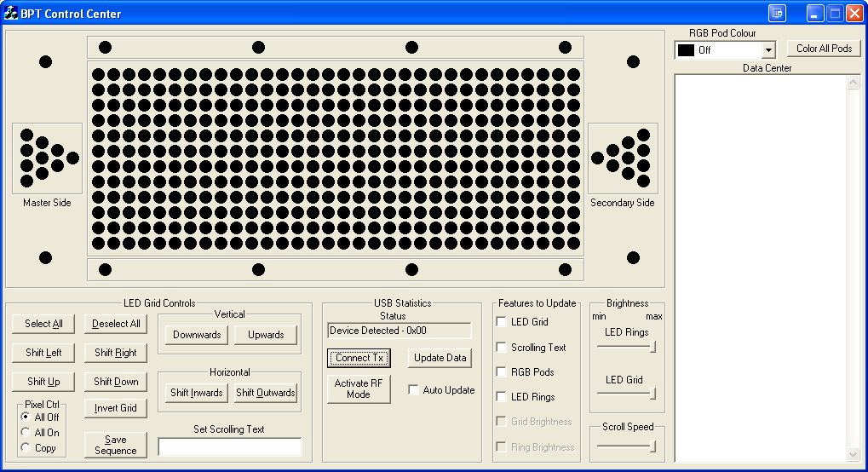This screenshot has height=472, width=868.
Task: Open the RGB Pod Colour dropdown arrow
Action: point(768,50)
